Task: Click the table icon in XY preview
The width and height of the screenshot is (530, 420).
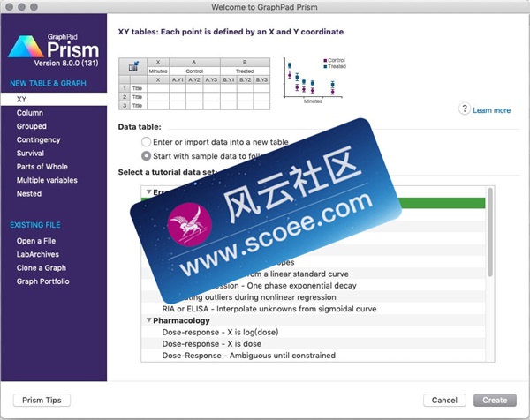Action: pos(133,66)
